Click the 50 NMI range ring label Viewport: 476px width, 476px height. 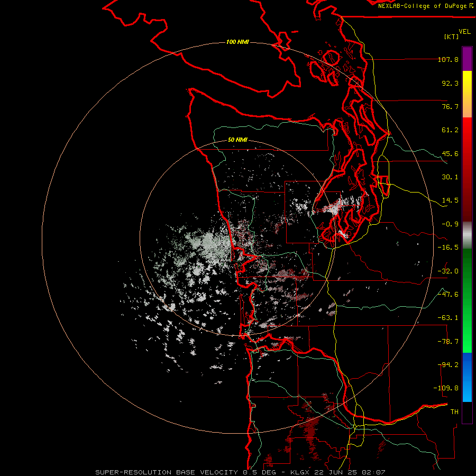237,140
